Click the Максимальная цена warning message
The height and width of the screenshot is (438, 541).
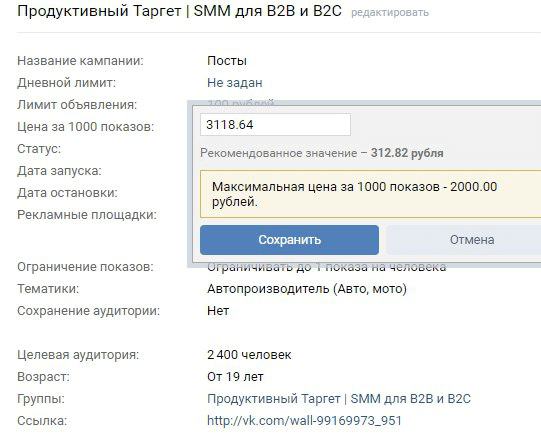[x=371, y=194]
